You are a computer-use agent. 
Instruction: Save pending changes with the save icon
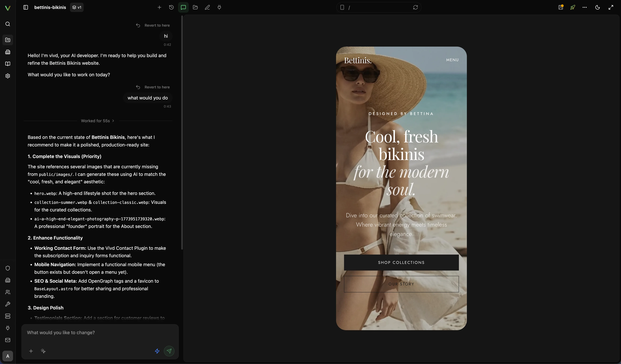[x=560, y=7]
